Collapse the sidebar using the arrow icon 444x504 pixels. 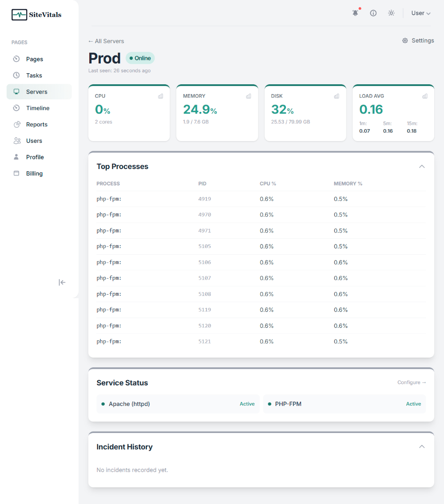(62, 282)
